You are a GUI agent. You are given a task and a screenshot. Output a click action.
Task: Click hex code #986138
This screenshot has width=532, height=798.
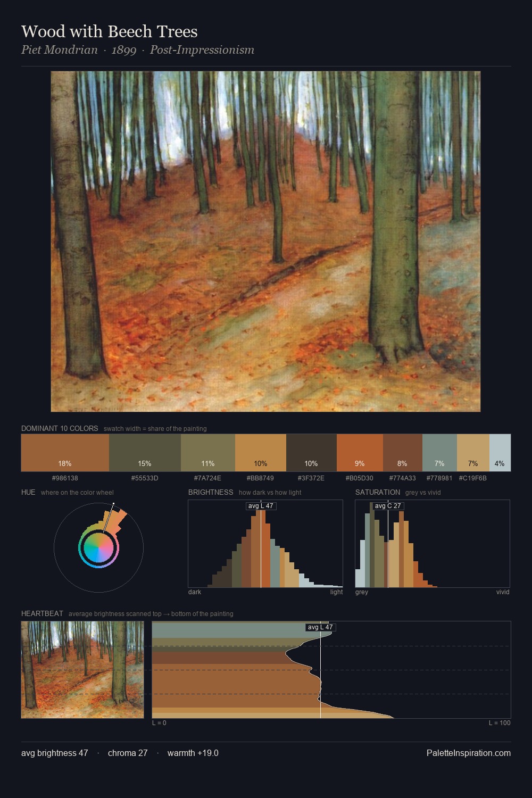click(65, 478)
